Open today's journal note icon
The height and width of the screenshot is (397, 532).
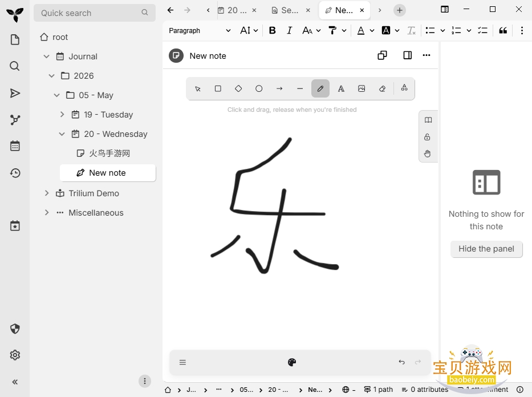point(15,226)
